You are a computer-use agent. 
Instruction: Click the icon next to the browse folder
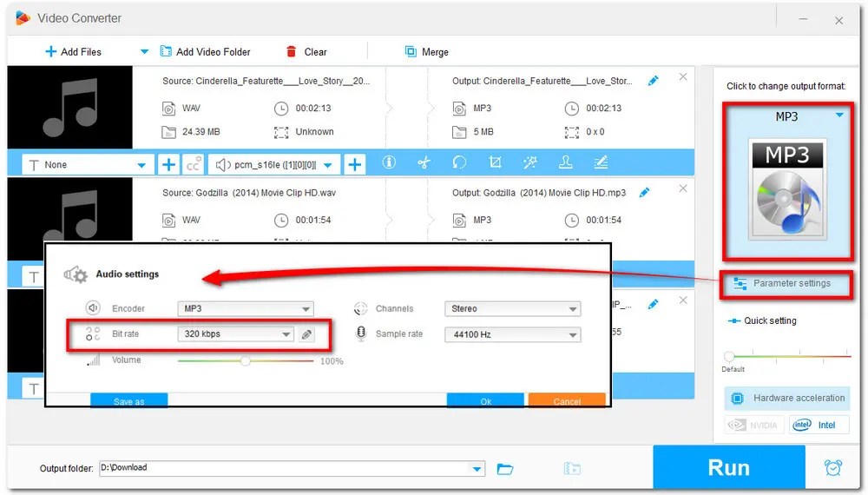point(572,468)
